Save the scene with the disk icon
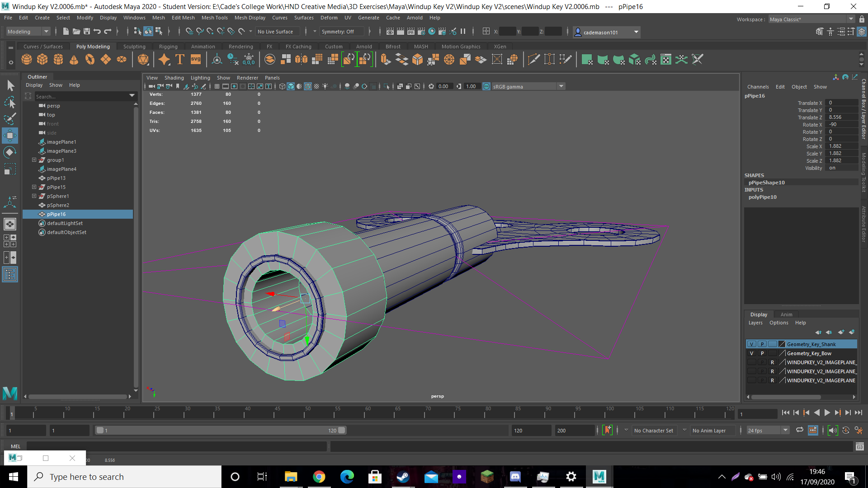Viewport: 868px width, 488px height. click(86, 31)
